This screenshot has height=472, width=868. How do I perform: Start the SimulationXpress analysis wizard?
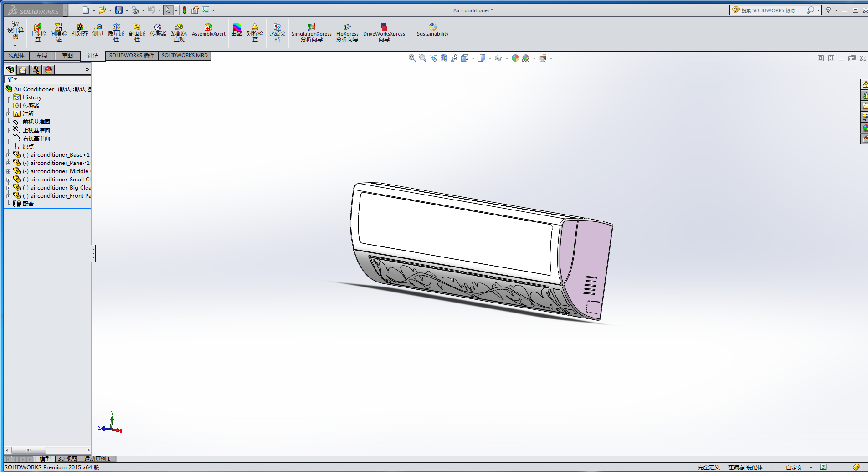click(x=312, y=32)
